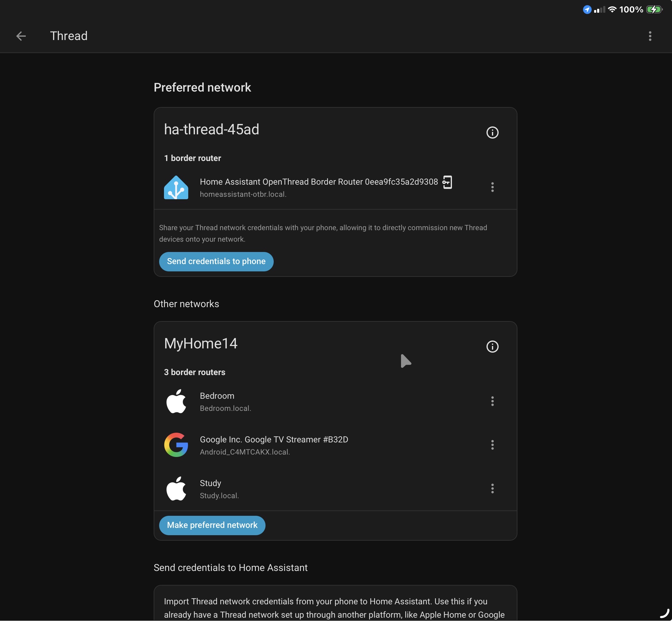Image resolution: width=672 pixels, height=621 pixels.
Task: Select Google Inc. Google TV Streamer #B32D
Action: click(274, 440)
